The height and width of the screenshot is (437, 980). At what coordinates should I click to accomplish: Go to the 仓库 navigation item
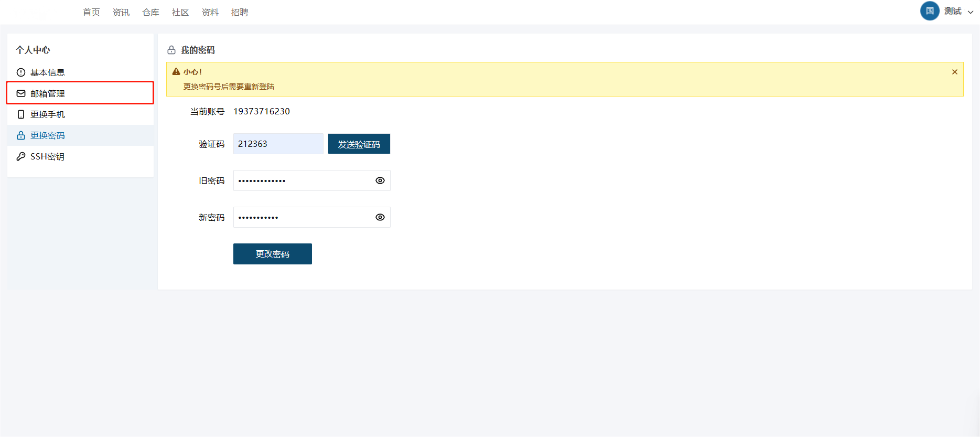coord(150,12)
